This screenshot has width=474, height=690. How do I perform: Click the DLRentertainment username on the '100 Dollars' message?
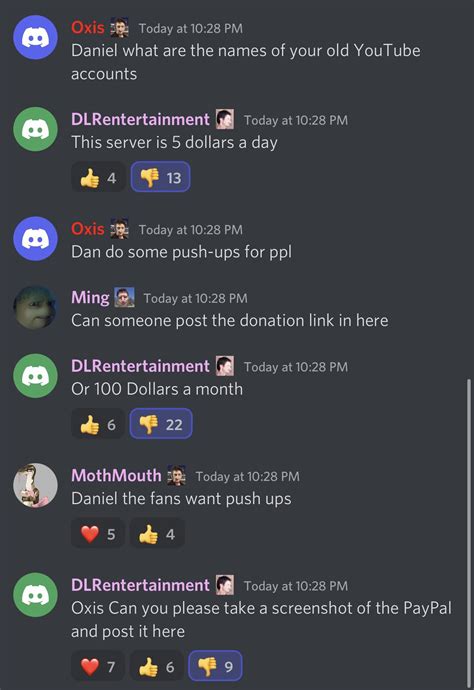[x=140, y=366]
